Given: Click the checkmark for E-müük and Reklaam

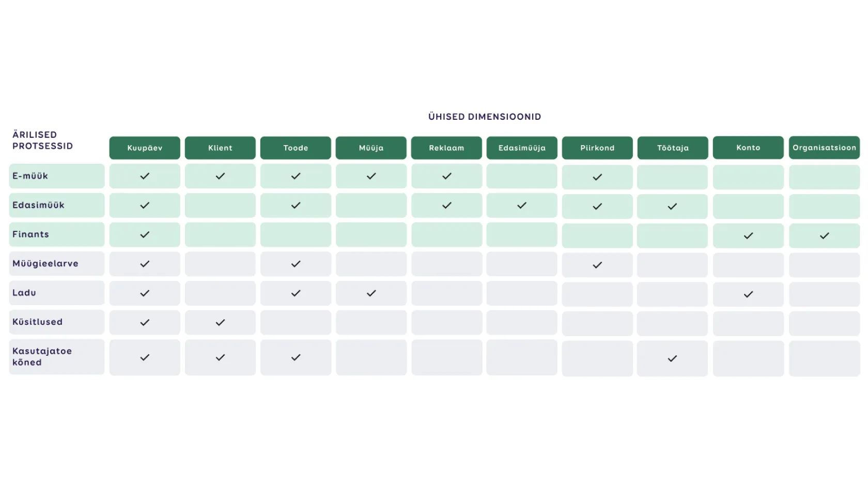Looking at the screenshot, I should [x=446, y=176].
